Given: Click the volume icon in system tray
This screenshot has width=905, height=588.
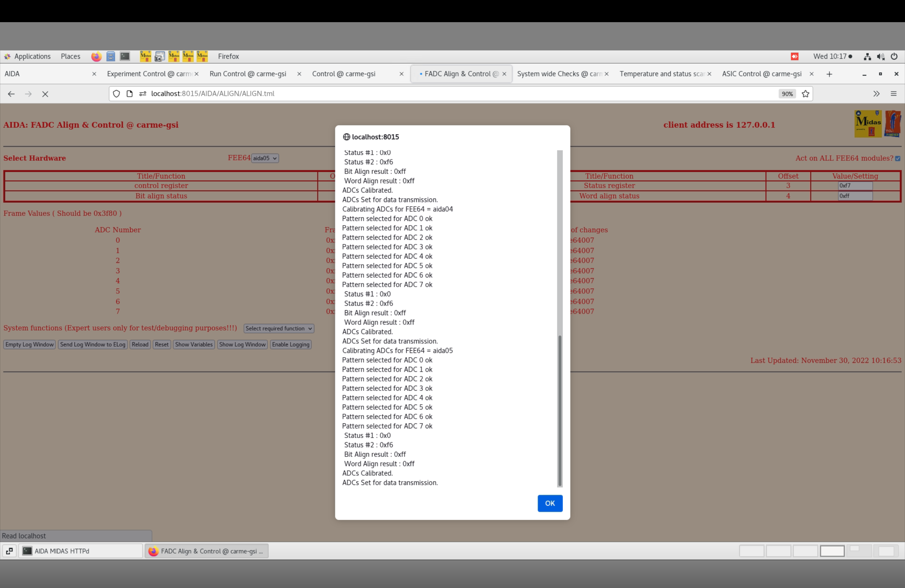Looking at the screenshot, I should (x=880, y=56).
